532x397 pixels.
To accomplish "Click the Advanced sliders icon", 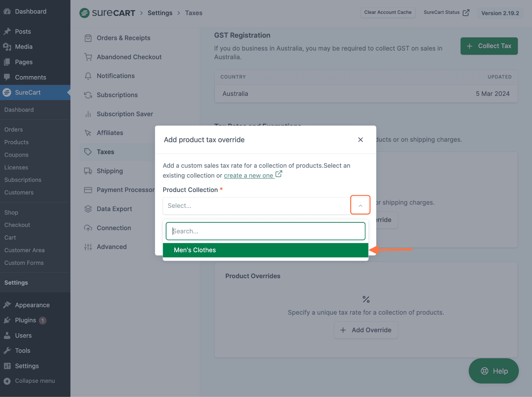I will point(88,247).
